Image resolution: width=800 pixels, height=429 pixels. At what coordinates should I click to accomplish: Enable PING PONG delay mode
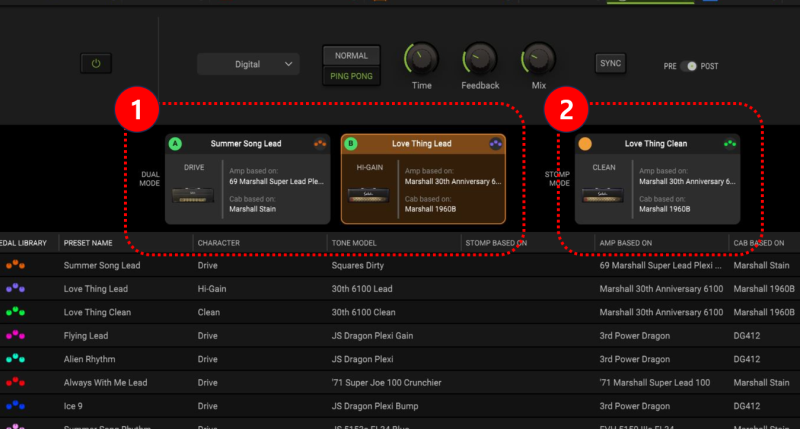tap(351, 75)
